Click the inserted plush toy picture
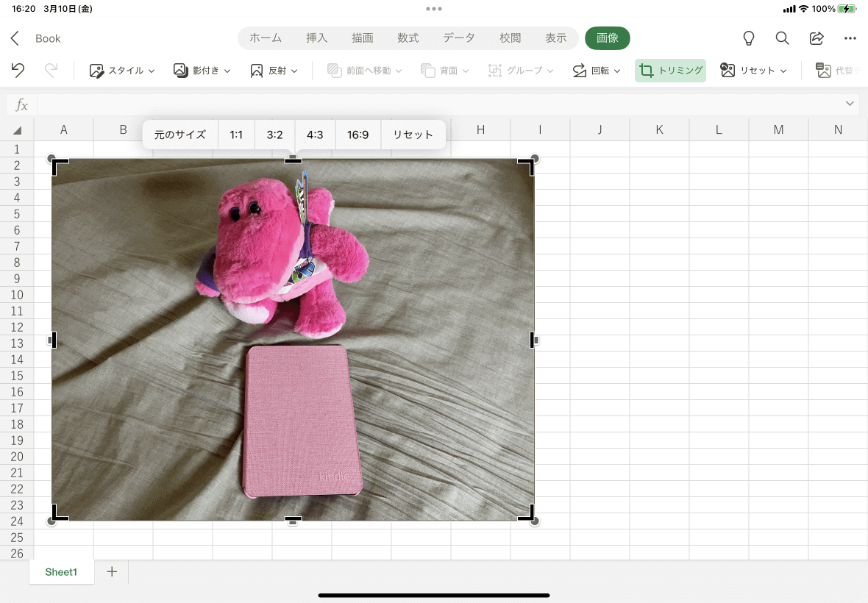The image size is (868, 603). coord(293,340)
